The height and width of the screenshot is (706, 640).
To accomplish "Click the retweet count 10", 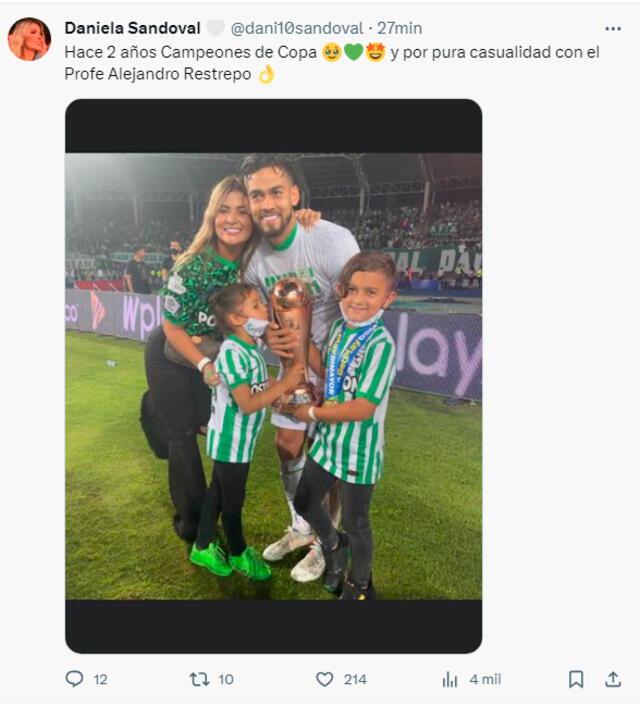I will (x=226, y=679).
